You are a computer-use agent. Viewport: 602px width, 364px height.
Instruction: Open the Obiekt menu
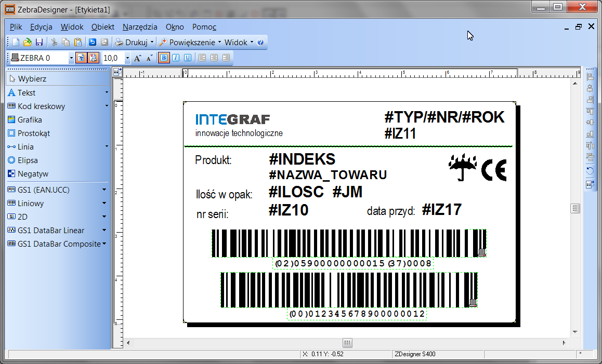[103, 27]
